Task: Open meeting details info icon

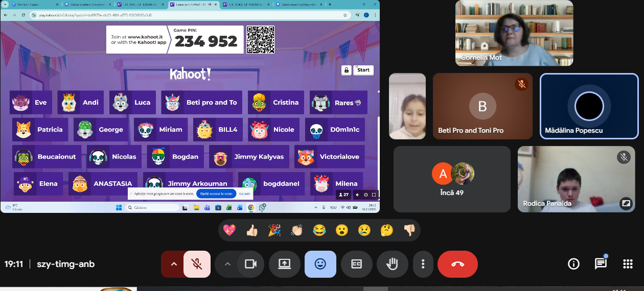Action: 574,264
